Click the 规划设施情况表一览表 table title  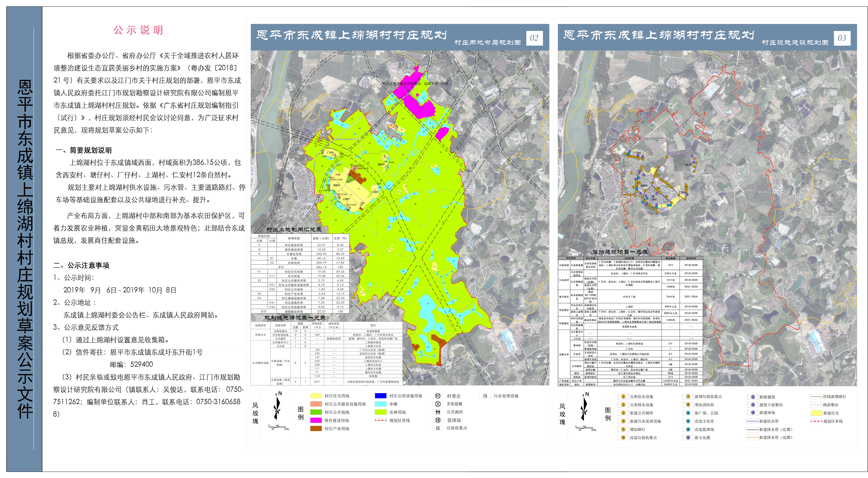[295, 318]
